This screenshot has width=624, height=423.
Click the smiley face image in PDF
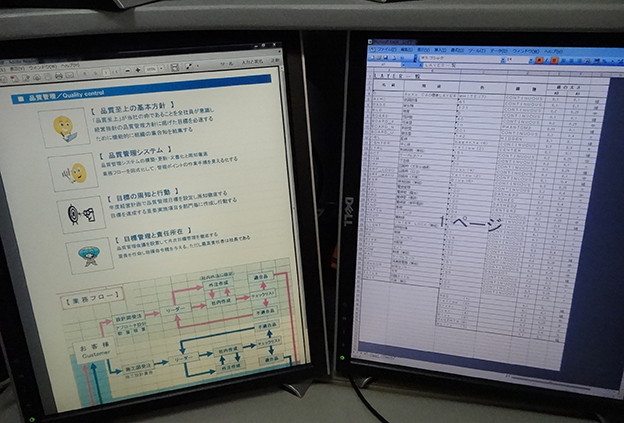pyautogui.click(x=64, y=128)
